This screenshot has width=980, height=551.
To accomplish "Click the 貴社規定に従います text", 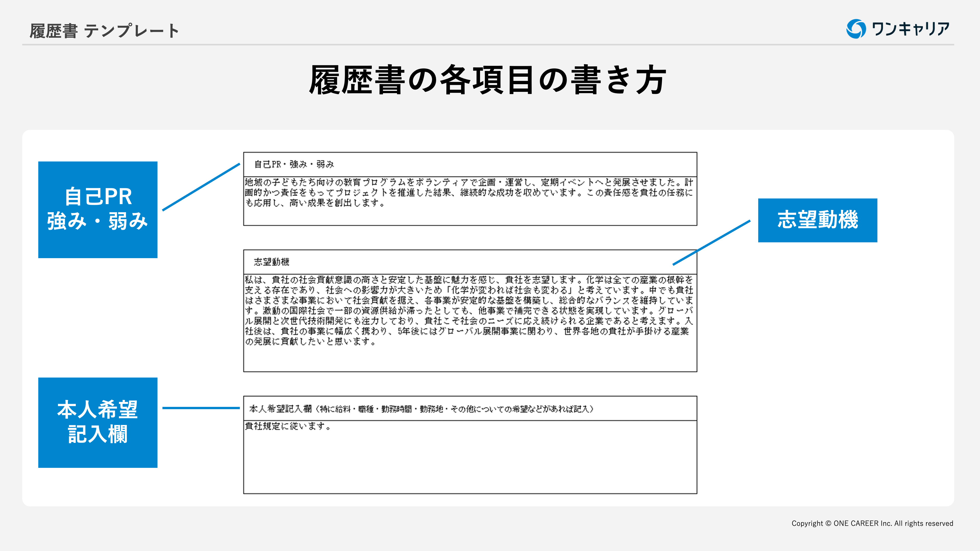I will (x=288, y=426).
